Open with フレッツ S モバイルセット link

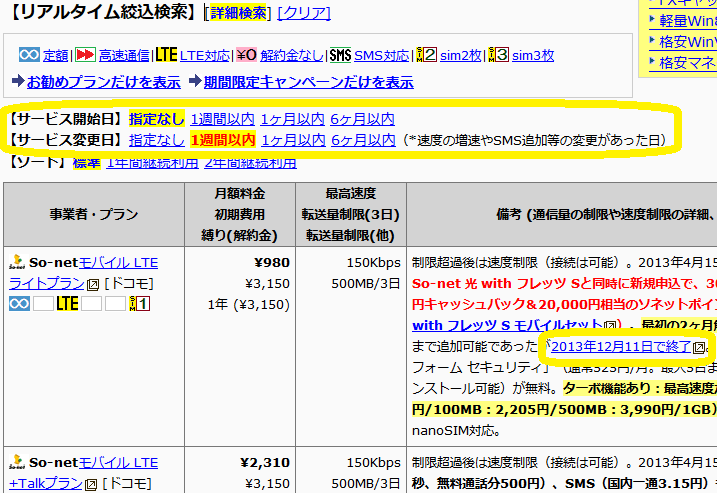tap(507, 326)
